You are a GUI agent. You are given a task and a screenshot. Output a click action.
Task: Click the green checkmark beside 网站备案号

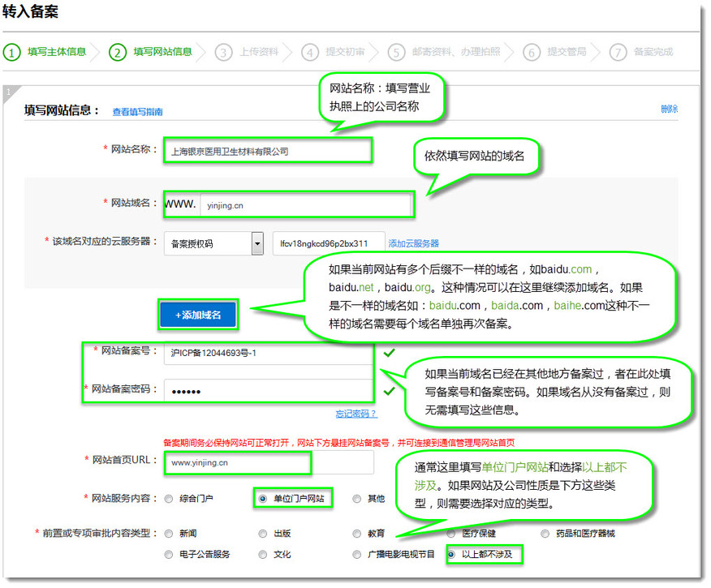coord(390,353)
